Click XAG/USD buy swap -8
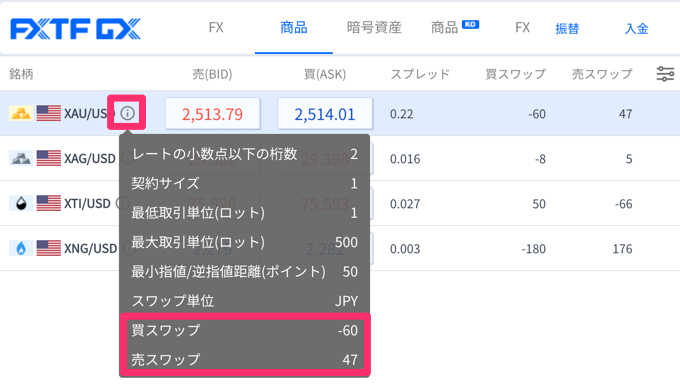This screenshot has height=388, width=680. [x=540, y=159]
